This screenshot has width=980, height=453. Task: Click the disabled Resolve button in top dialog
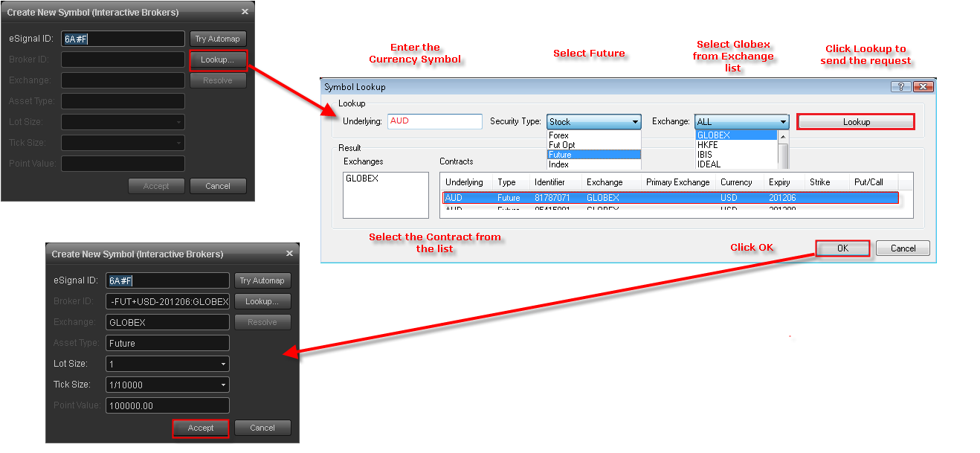218,80
